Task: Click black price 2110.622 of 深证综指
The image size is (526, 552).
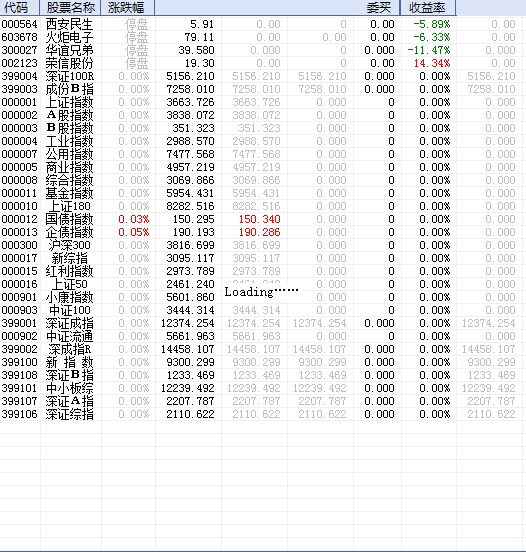Action: 190,415
